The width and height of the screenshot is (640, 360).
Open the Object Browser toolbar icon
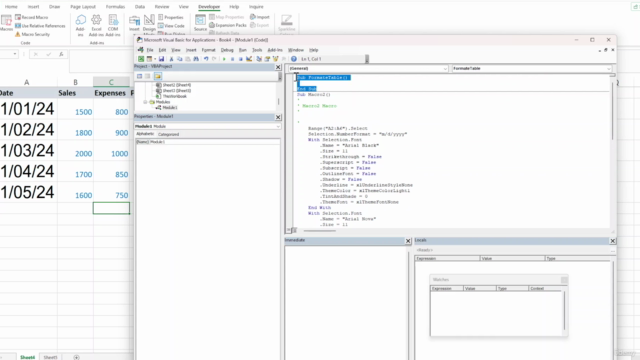tap(276, 59)
